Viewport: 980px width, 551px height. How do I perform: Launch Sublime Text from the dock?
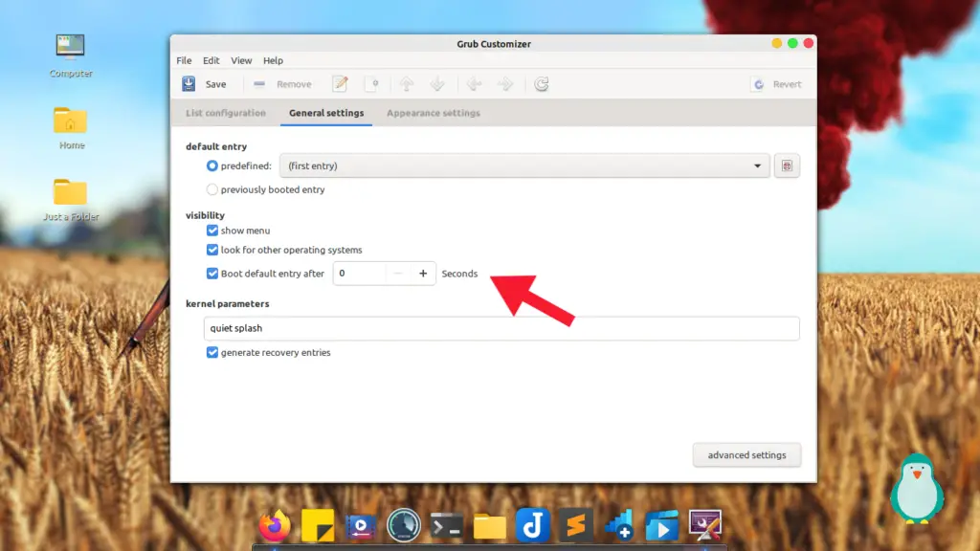(x=575, y=525)
